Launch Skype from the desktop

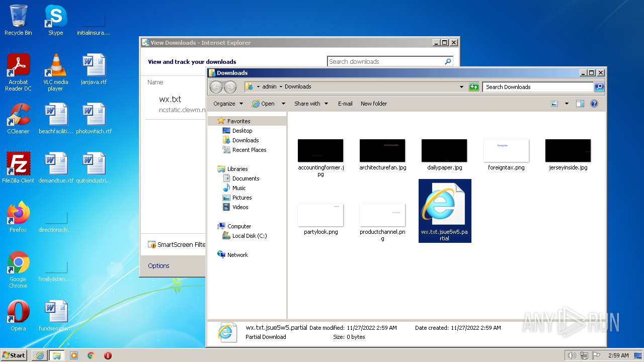tap(55, 20)
